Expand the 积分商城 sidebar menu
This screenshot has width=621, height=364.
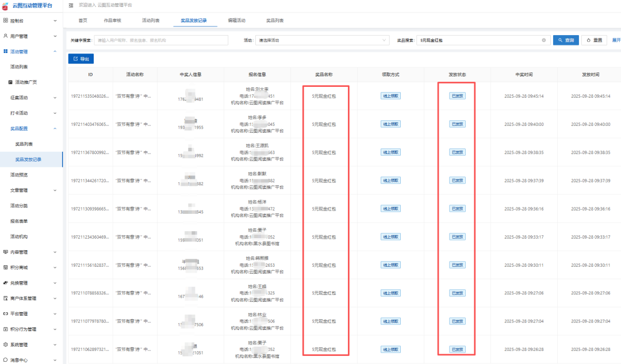point(55,267)
